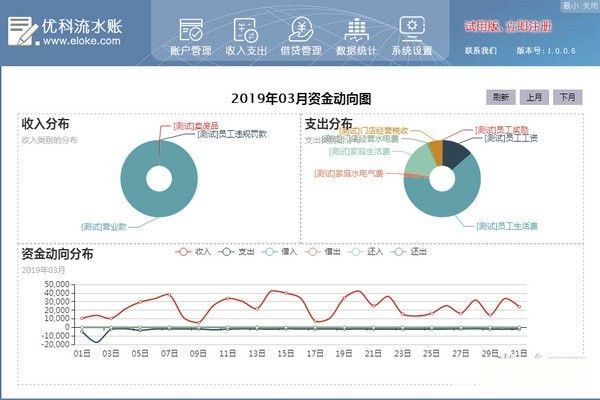The image size is (600, 400).
Task: Click the 2019年03月 chart subtitle
Action: click(43, 270)
